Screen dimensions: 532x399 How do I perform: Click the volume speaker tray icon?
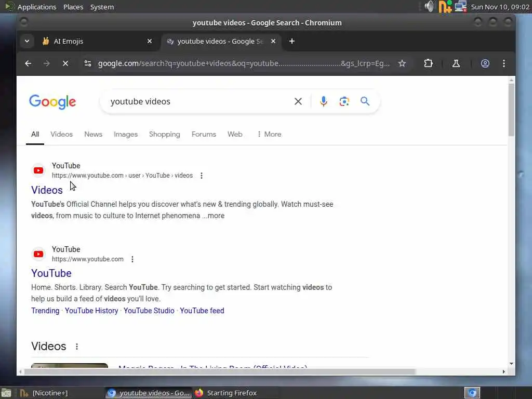point(429,6)
